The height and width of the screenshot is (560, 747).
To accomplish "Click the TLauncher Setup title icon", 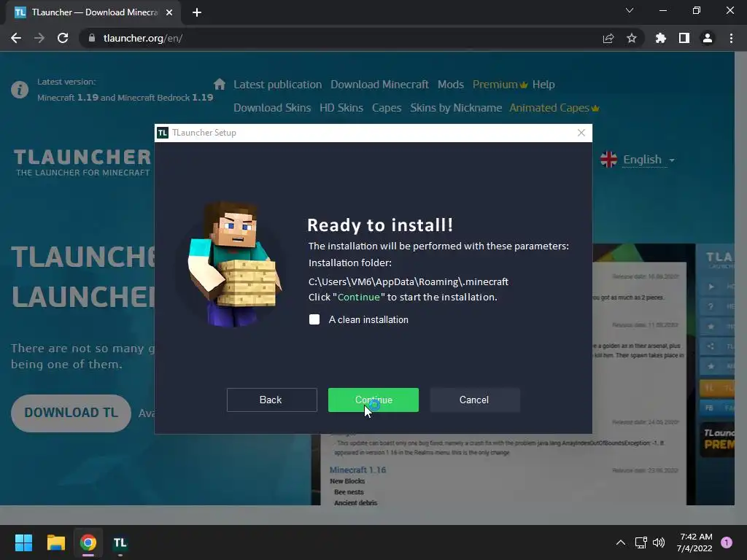I will [163, 133].
